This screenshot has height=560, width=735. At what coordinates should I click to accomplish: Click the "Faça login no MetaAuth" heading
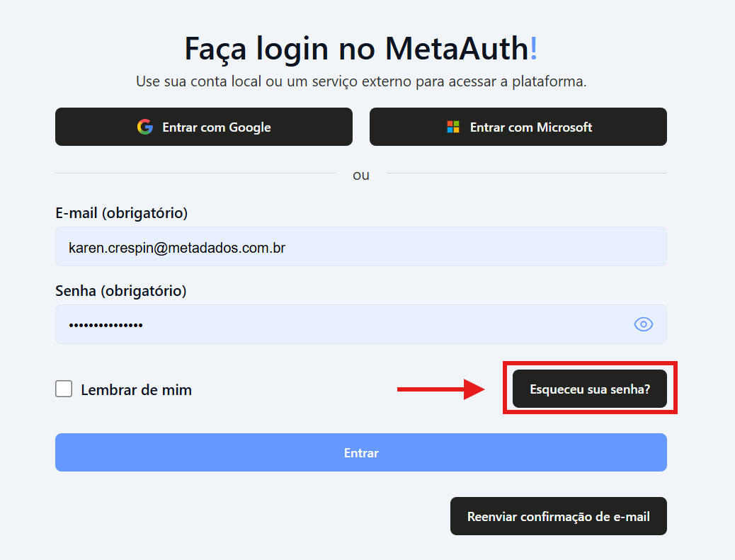355,48
